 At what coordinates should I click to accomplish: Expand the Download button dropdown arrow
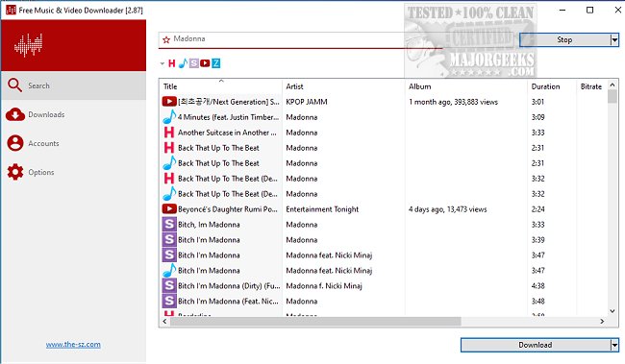(614, 345)
